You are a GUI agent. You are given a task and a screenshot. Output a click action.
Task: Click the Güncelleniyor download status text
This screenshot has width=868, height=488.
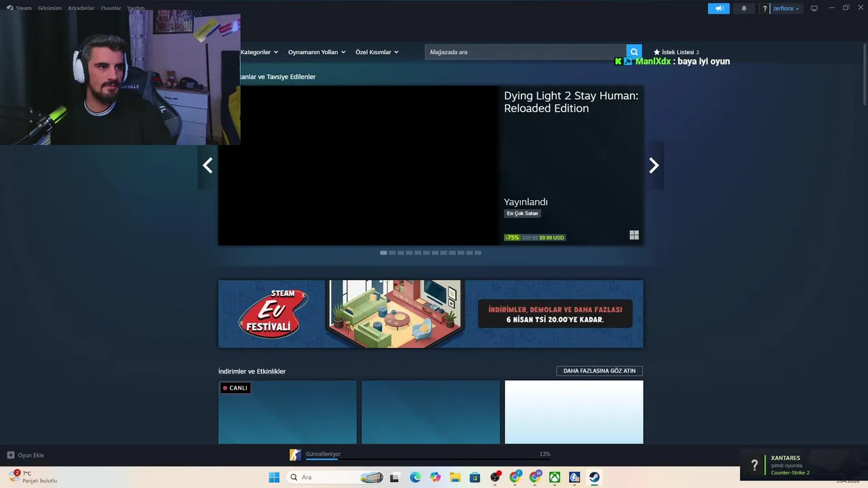click(x=323, y=454)
